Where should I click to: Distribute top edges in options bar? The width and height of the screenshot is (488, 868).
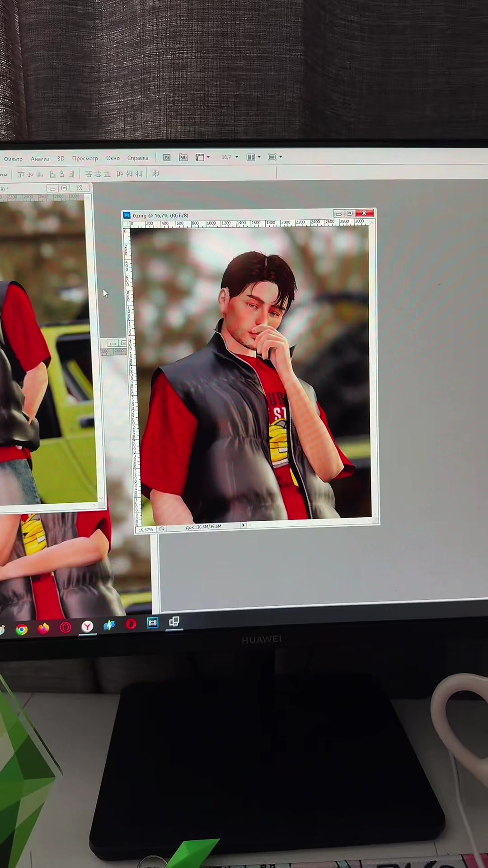[x=88, y=174]
